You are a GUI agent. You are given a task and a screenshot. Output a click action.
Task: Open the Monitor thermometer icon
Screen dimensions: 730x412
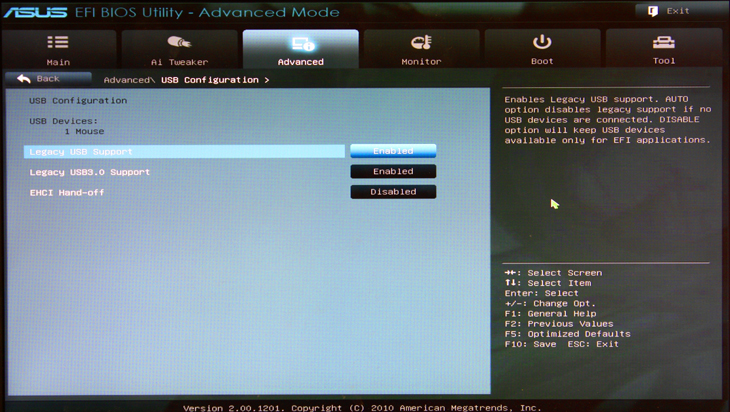(421, 42)
